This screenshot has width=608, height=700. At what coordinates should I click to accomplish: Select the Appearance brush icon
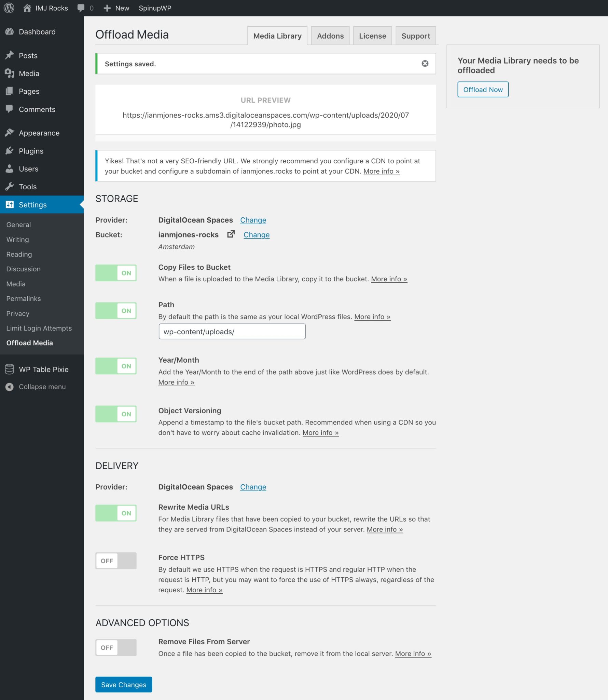(x=10, y=133)
